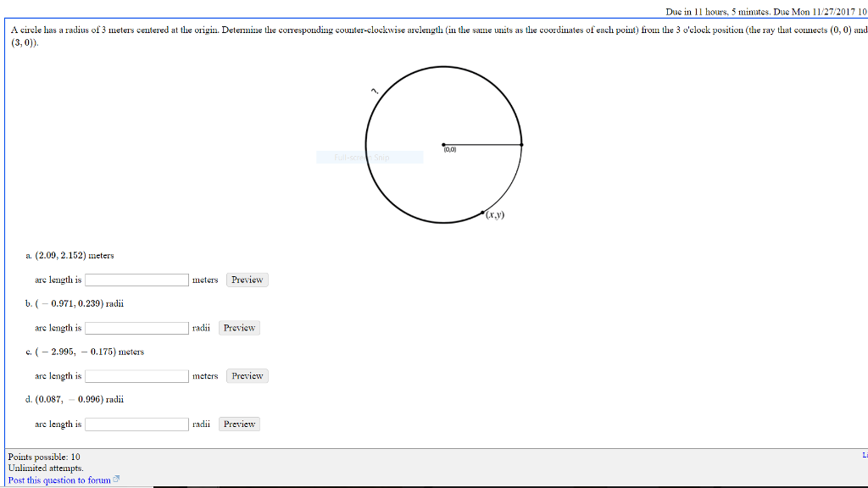
Task: Click the arc length field for part c
Action: coord(136,375)
